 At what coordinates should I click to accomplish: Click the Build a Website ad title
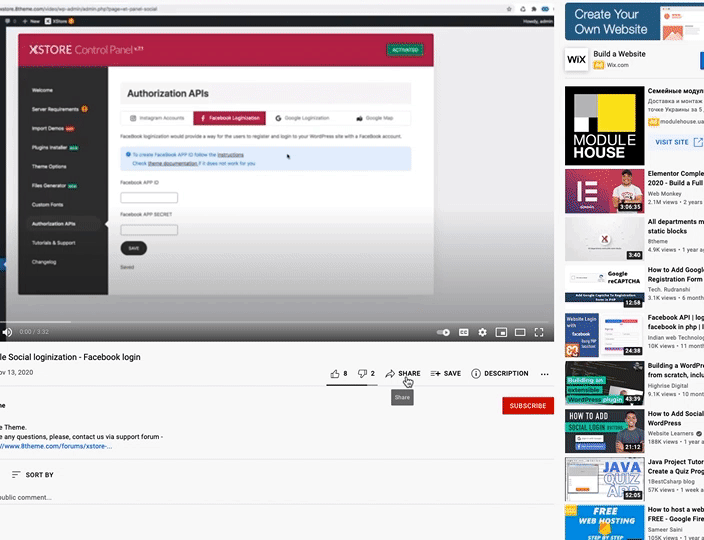point(619,54)
